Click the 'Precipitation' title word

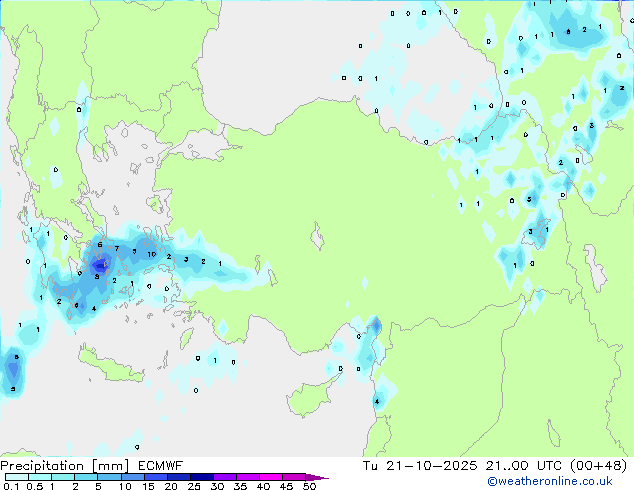[42, 466]
